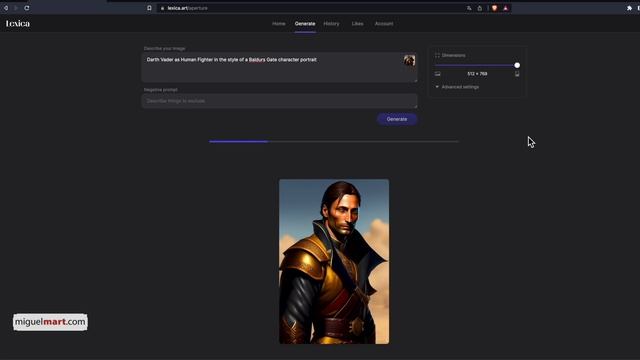Select the Generate tab

pyautogui.click(x=305, y=24)
